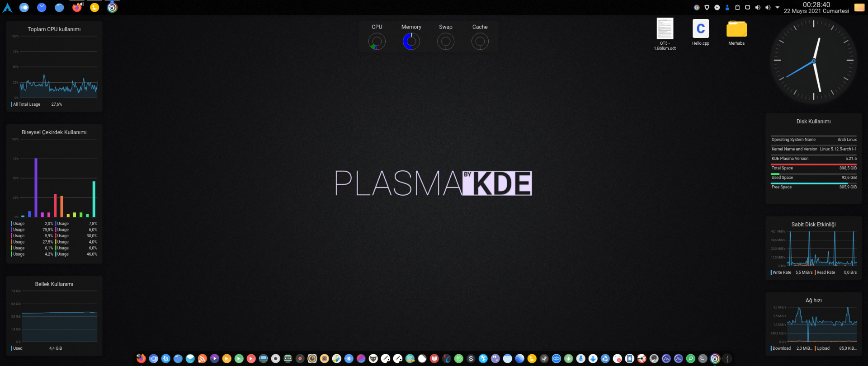
Task: Open the clipboard tray icon
Action: pyautogui.click(x=737, y=8)
